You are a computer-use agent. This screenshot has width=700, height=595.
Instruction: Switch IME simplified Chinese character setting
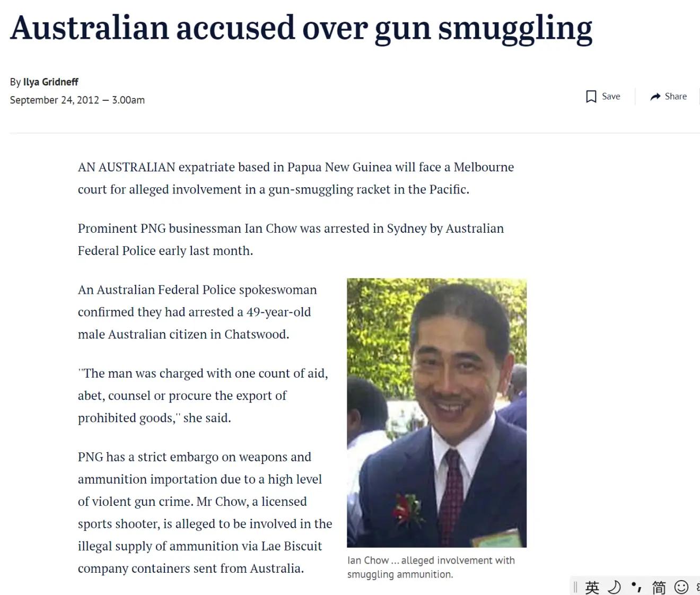(659, 587)
